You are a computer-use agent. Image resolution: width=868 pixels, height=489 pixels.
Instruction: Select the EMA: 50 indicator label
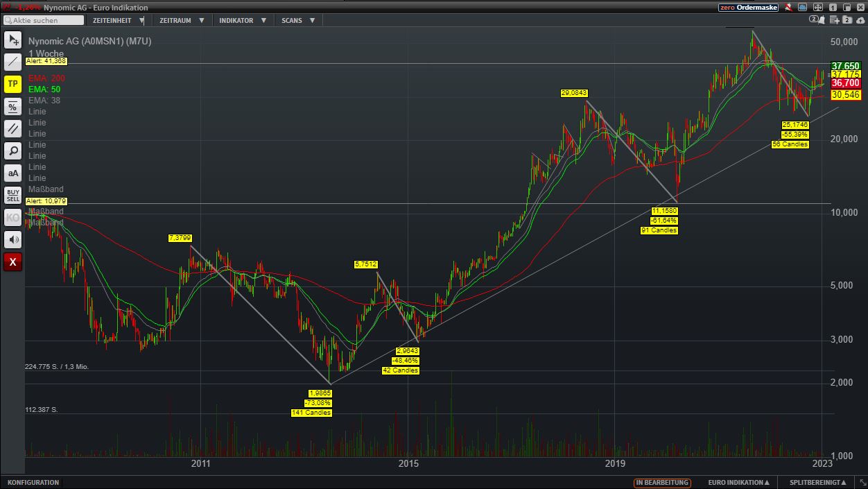pyautogui.click(x=44, y=89)
